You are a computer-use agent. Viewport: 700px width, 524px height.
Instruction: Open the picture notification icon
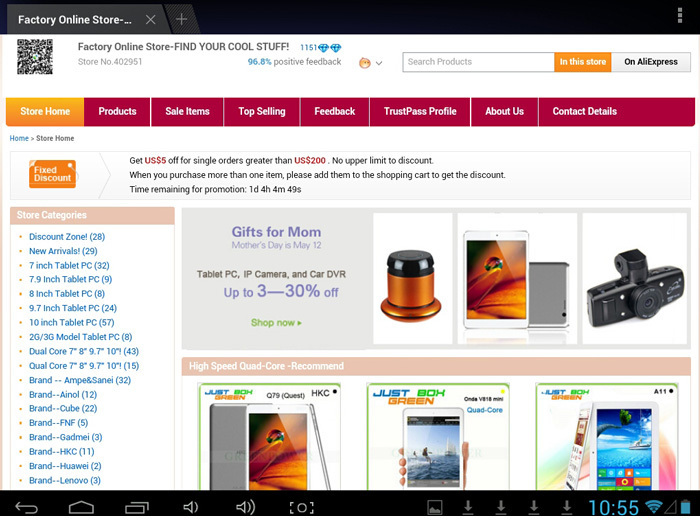(434, 507)
